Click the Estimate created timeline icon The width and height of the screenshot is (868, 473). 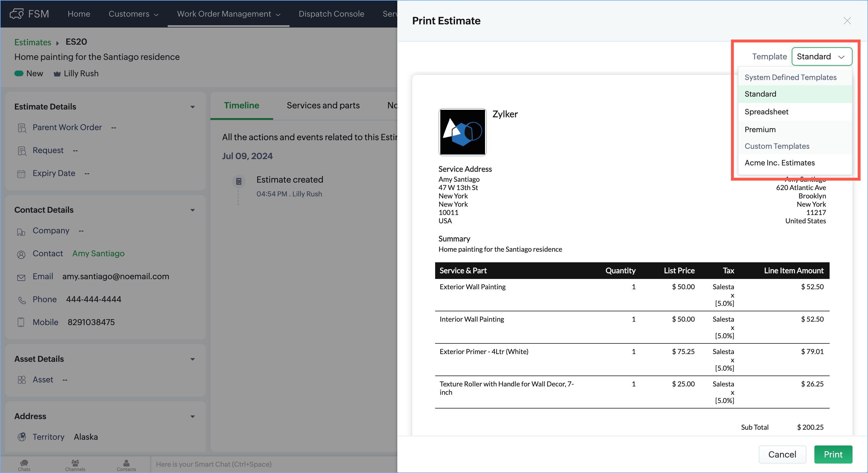pyautogui.click(x=238, y=181)
